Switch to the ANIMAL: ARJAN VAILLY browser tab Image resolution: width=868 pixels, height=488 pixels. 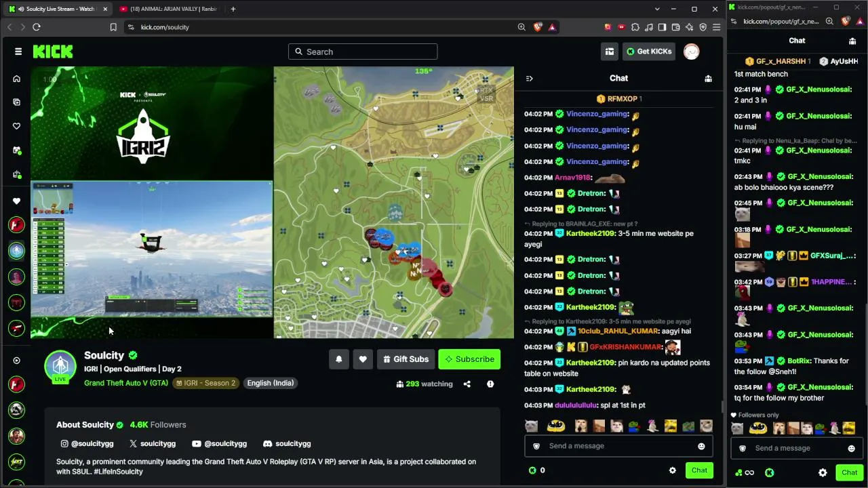[167, 9]
